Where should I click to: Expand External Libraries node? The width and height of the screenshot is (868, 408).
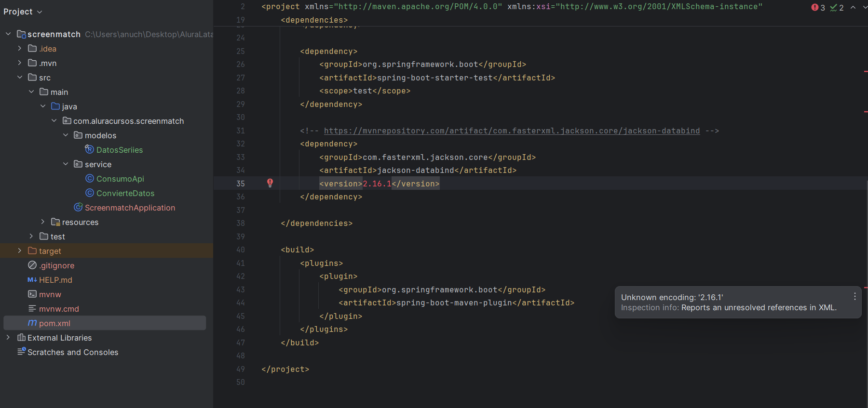pos(8,337)
